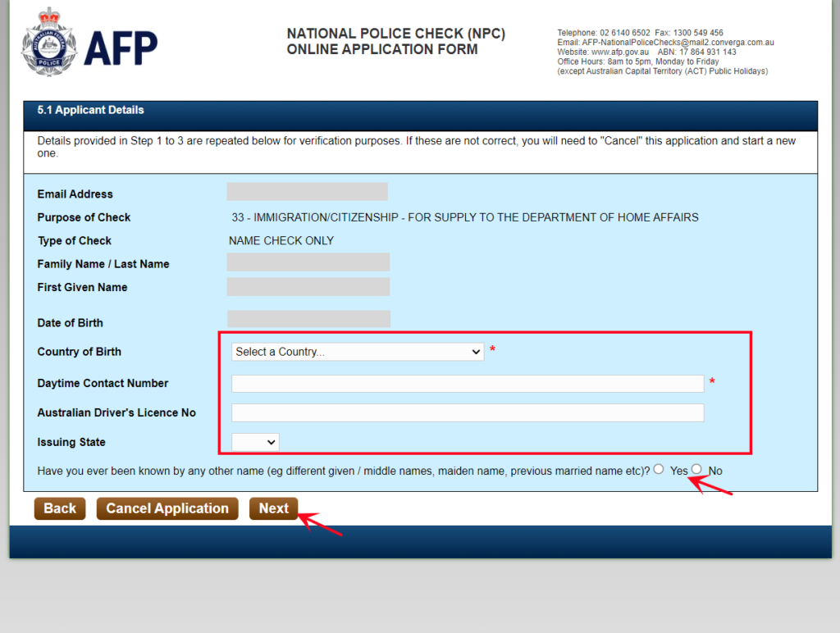Click the greyed Date of Birth field
Screen dimensions: 840x633
[308, 318]
